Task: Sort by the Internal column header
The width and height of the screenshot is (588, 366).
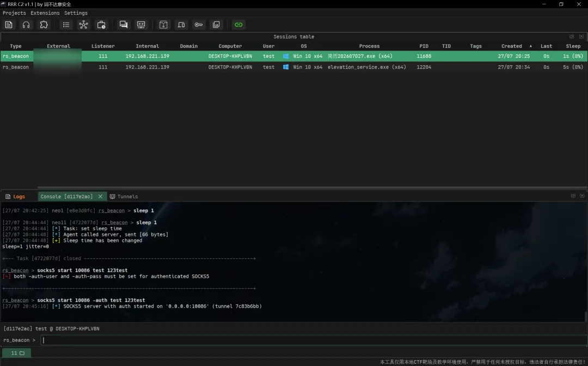Action: [x=147, y=46]
